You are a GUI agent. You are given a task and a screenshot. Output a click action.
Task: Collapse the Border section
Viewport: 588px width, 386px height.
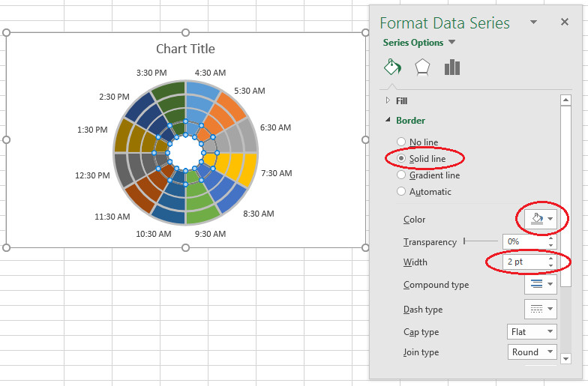pos(410,120)
